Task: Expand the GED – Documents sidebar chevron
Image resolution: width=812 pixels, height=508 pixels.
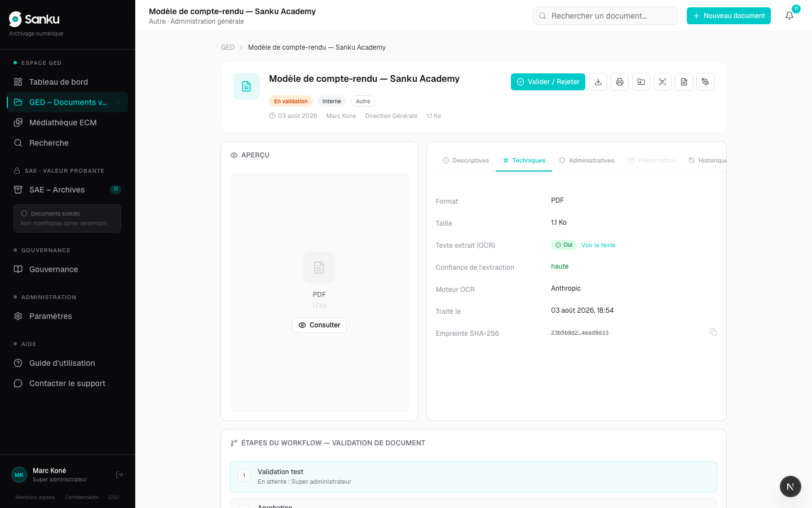Action: [x=118, y=102]
